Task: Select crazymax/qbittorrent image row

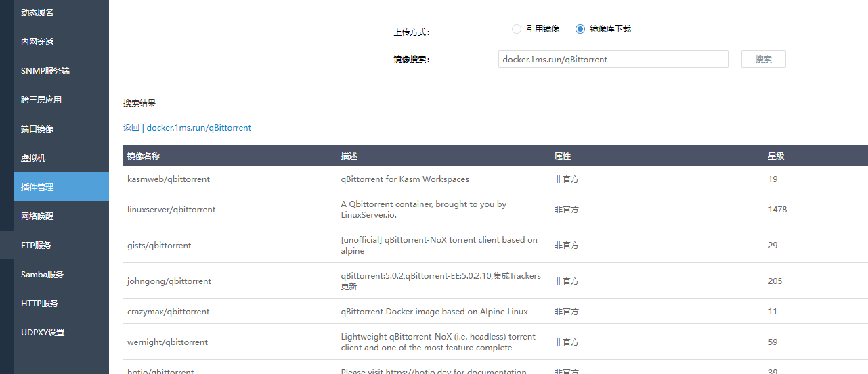Action: pyautogui.click(x=496, y=312)
